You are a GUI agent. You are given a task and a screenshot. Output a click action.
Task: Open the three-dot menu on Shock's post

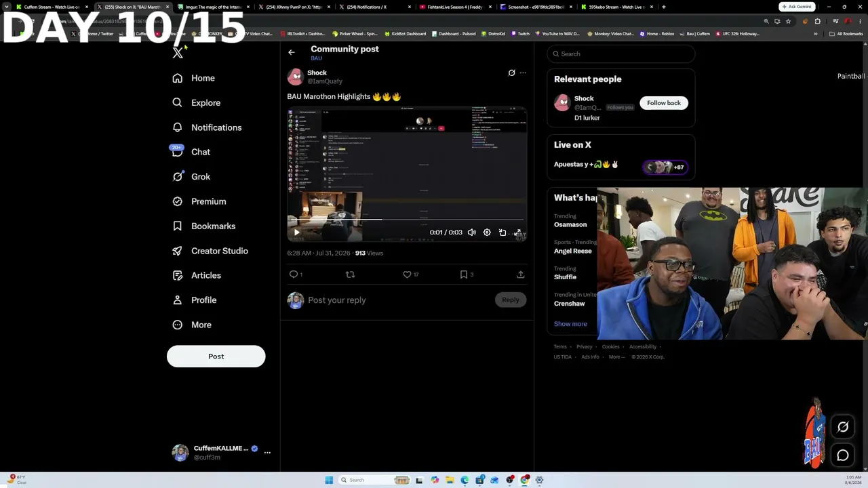point(523,73)
